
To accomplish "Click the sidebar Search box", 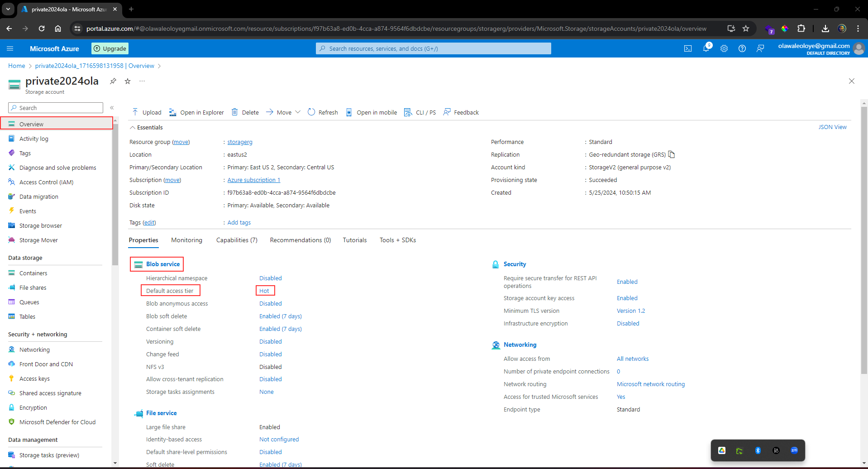I will [56, 108].
